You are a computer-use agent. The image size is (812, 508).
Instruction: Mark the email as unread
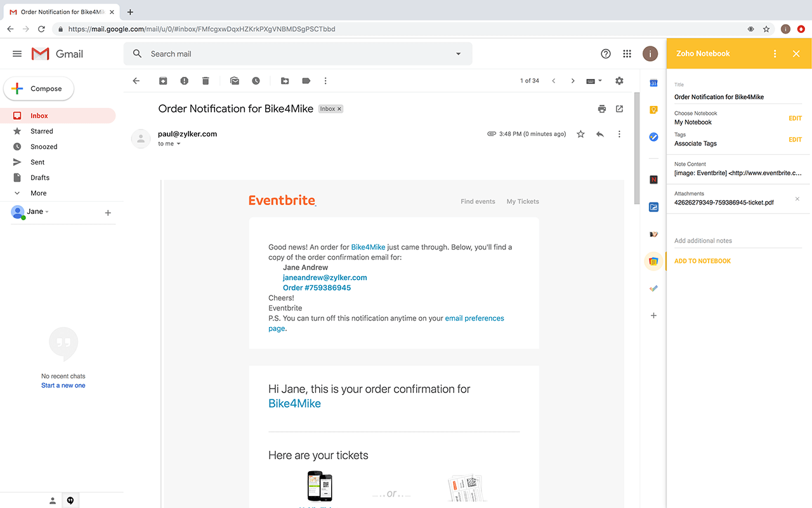click(234, 81)
